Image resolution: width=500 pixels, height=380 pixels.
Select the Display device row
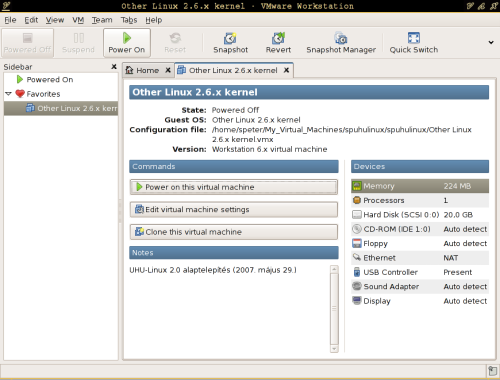tap(420, 301)
